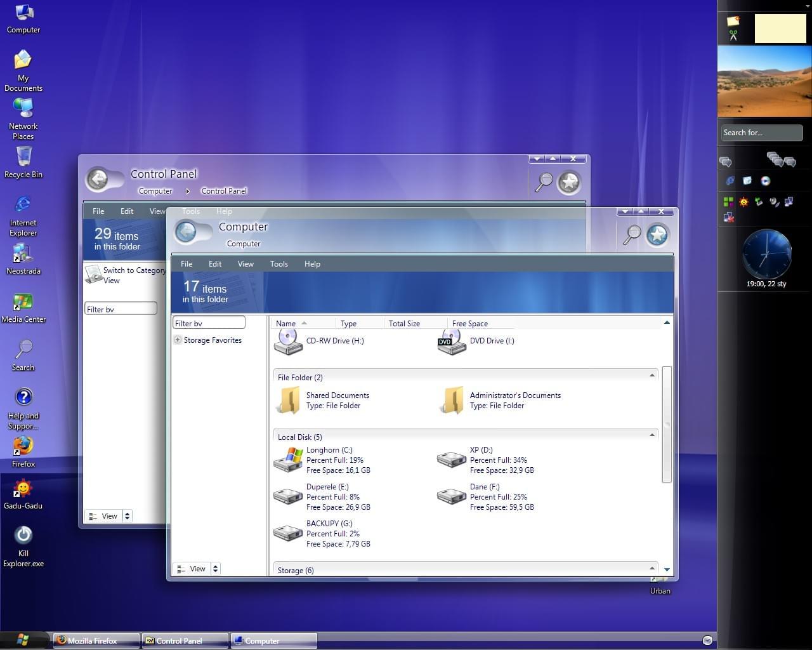812x650 pixels.
Task: Click the media player quick launch sidebar icon
Action: [766, 181]
